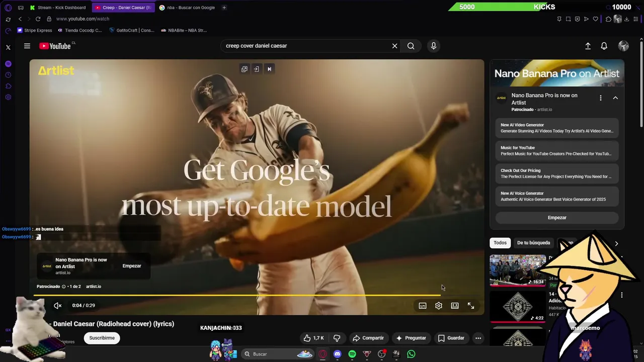This screenshot has height=362, width=644.
Task: Open history clock in Opera sidebar
Action: click(x=8, y=75)
